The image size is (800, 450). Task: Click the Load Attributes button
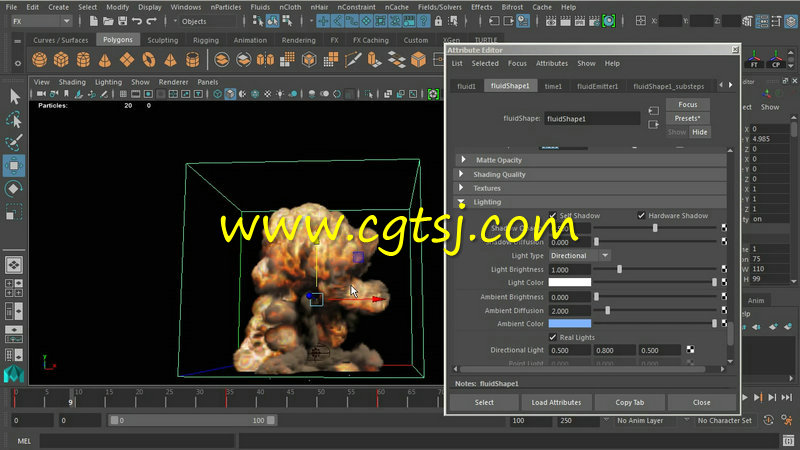tap(556, 402)
